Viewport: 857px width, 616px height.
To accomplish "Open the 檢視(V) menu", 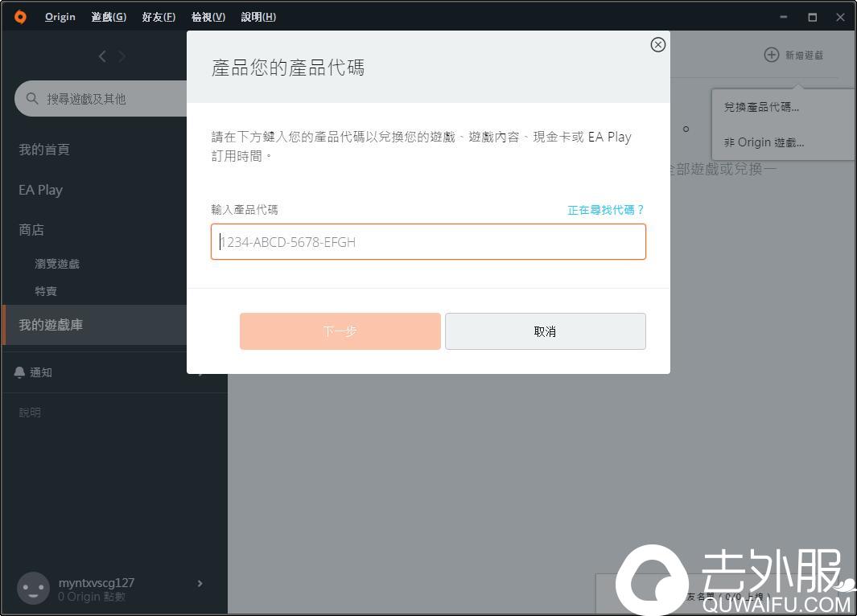I will tap(208, 17).
